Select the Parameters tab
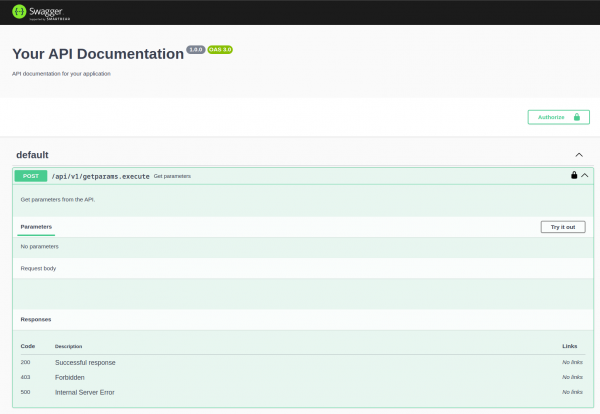The height and width of the screenshot is (414, 600). [36, 227]
